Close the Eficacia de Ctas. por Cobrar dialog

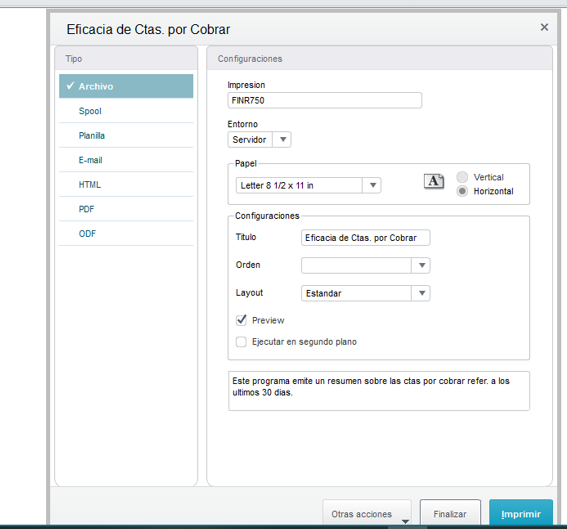point(544,27)
